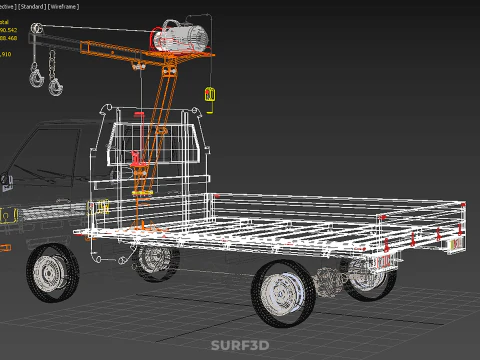Select the truck's side mirror
The image size is (480, 360).
(x=7, y=182)
